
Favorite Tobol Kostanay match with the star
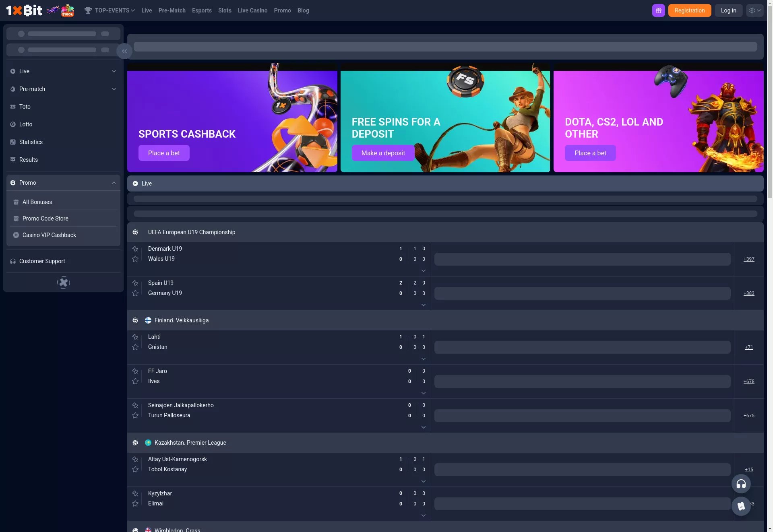click(135, 469)
